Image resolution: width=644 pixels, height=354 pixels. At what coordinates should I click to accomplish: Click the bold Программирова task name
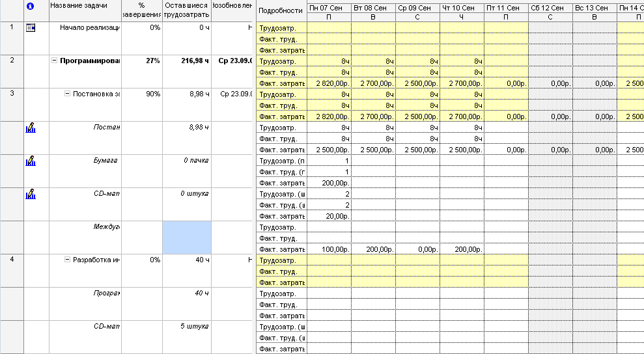[90, 61]
